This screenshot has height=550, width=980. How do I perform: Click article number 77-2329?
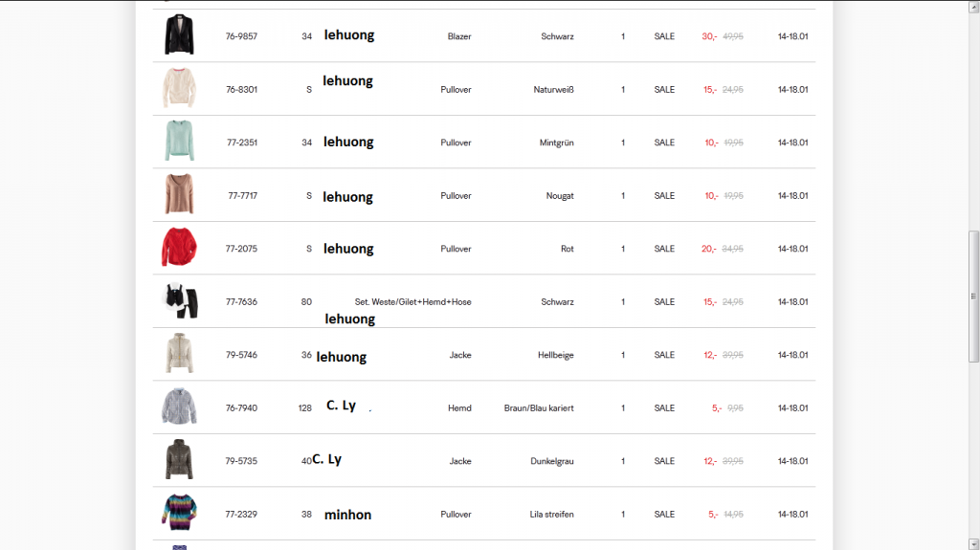click(x=241, y=515)
